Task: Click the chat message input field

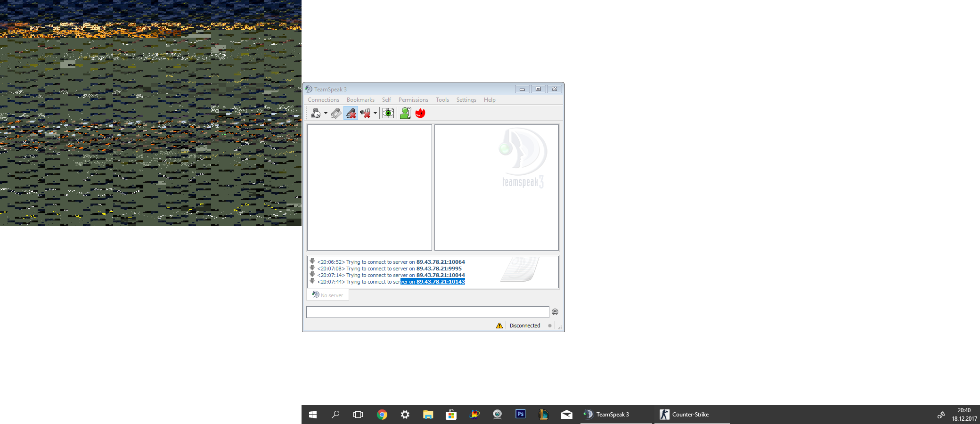Action: [x=427, y=312]
